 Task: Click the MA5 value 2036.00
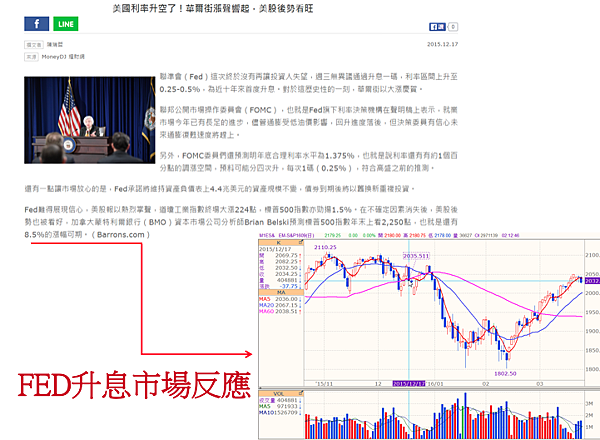click(x=287, y=299)
